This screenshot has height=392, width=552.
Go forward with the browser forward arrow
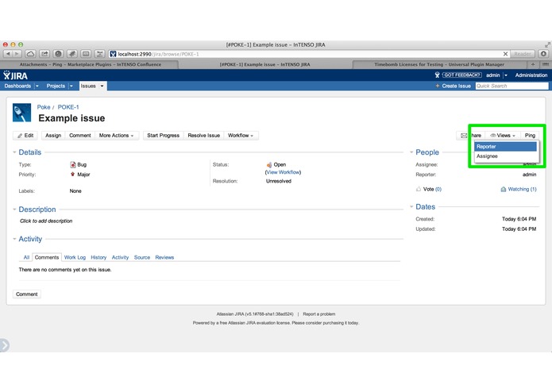[17, 54]
